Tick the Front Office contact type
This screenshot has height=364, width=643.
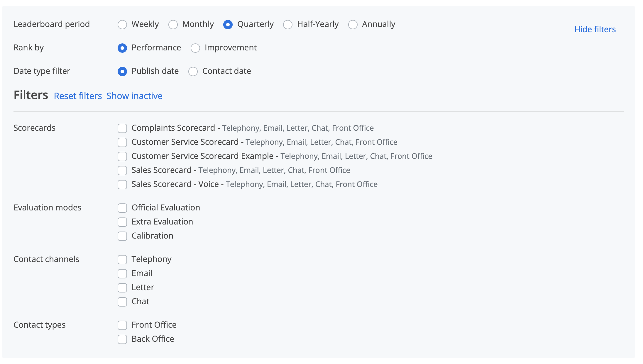(122, 325)
